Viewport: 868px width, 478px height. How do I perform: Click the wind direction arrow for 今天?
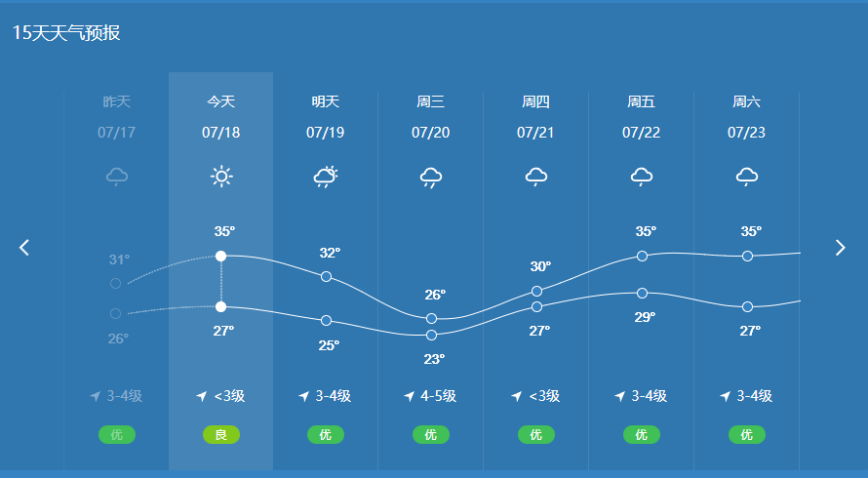[202, 396]
